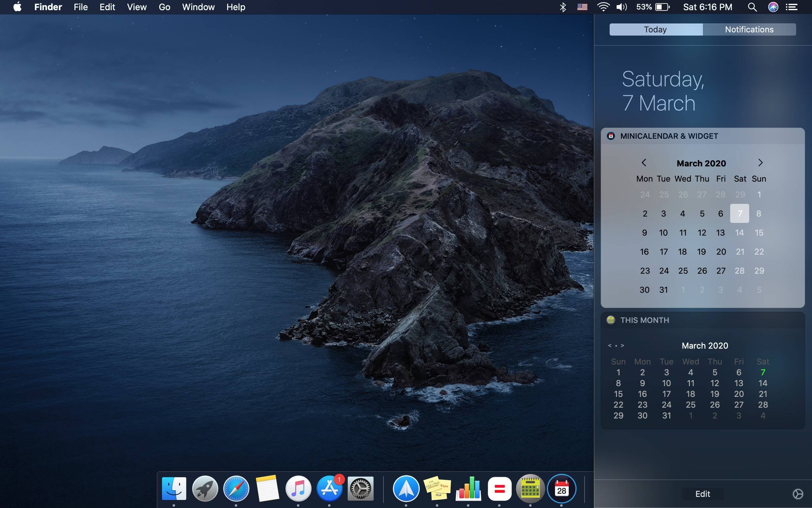
Task: Open the Window menu
Action: [x=198, y=7]
